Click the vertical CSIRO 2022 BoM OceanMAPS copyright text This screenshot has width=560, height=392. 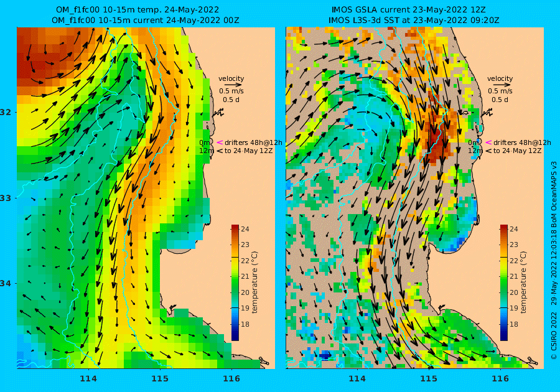pyautogui.click(x=554, y=259)
